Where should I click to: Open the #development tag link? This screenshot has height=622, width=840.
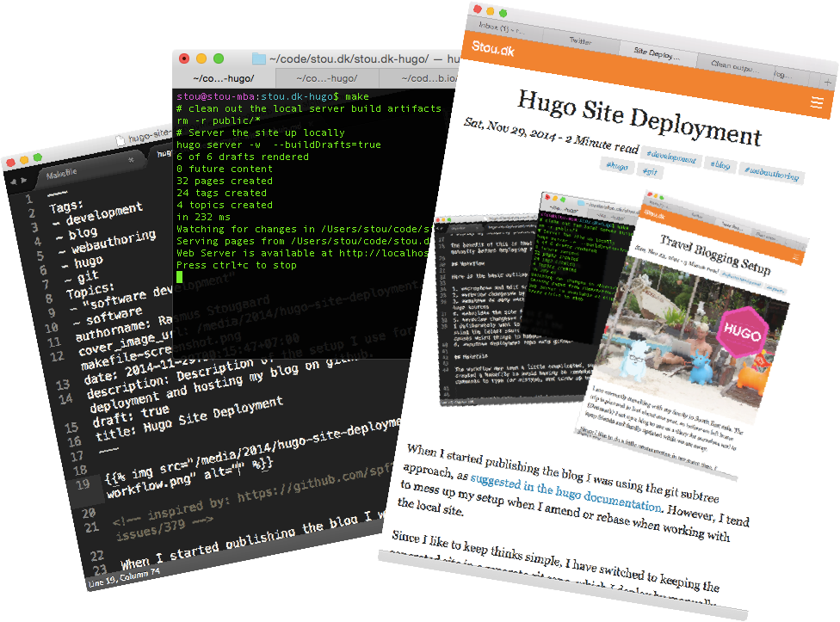coord(670,157)
